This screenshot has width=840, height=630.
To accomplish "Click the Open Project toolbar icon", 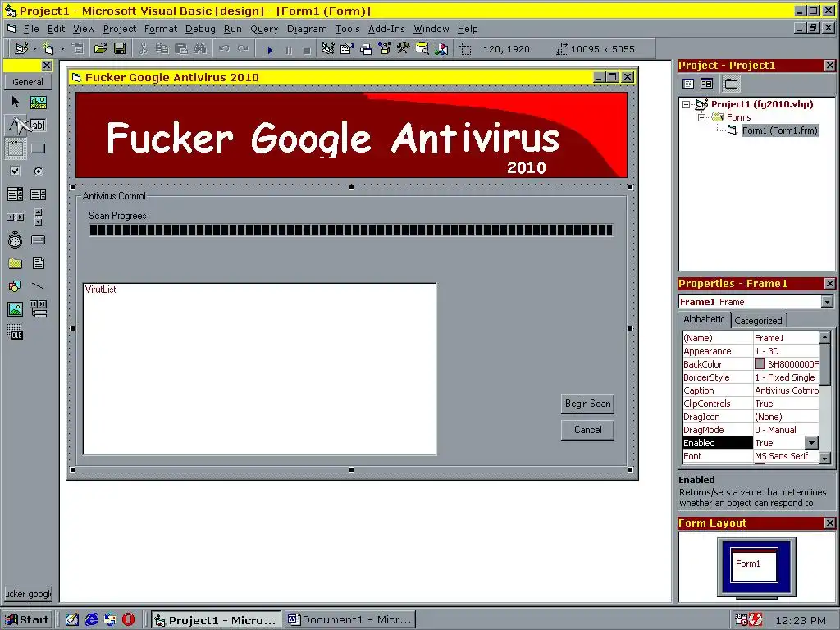I will 100,49.
